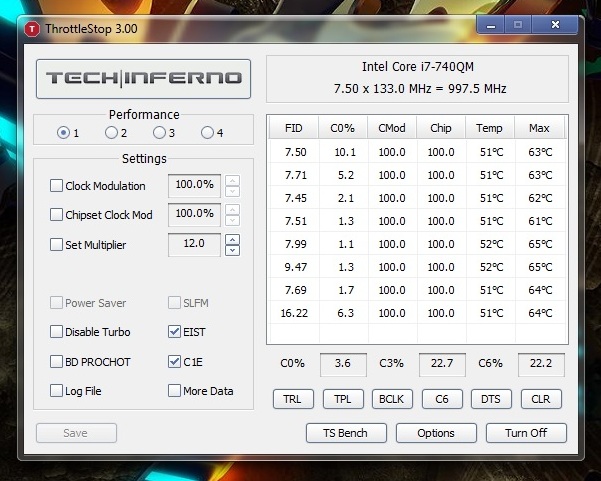Click the Chip column header

[441, 128]
